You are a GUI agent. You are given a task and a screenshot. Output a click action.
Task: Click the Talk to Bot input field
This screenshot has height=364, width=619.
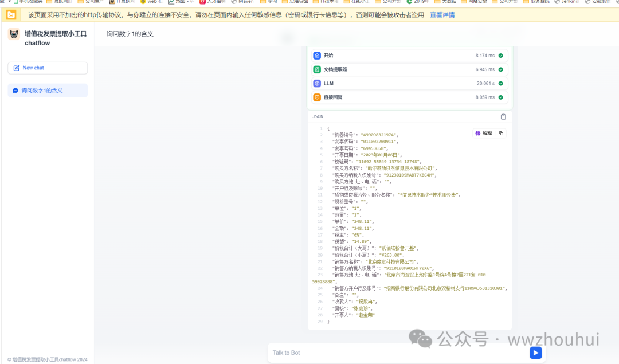click(x=395, y=353)
